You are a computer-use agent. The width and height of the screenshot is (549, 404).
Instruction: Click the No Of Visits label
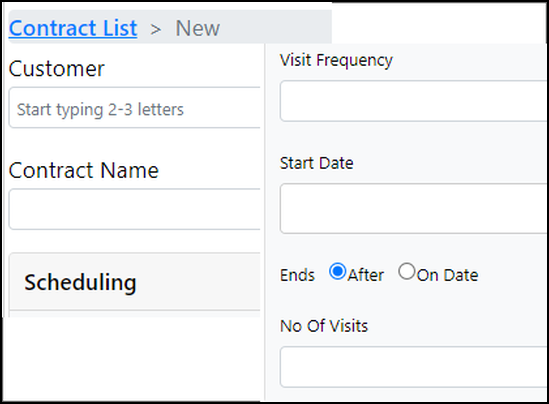pos(324,326)
